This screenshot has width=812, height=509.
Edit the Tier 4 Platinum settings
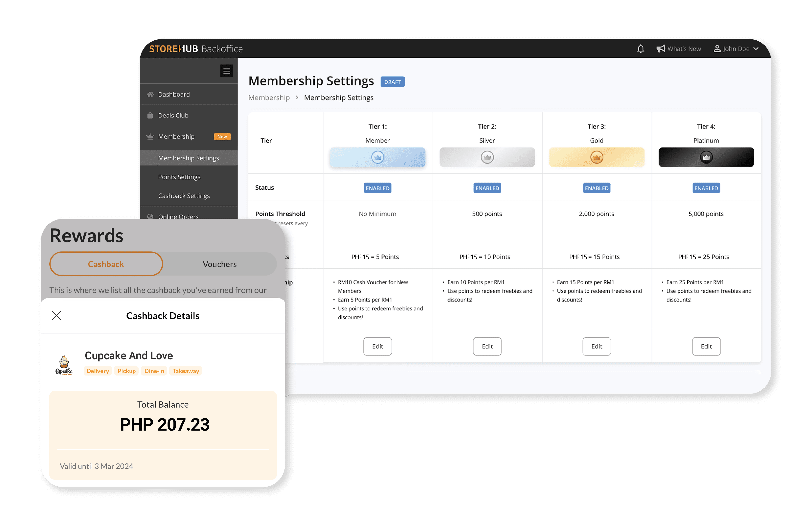click(x=706, y=346)
